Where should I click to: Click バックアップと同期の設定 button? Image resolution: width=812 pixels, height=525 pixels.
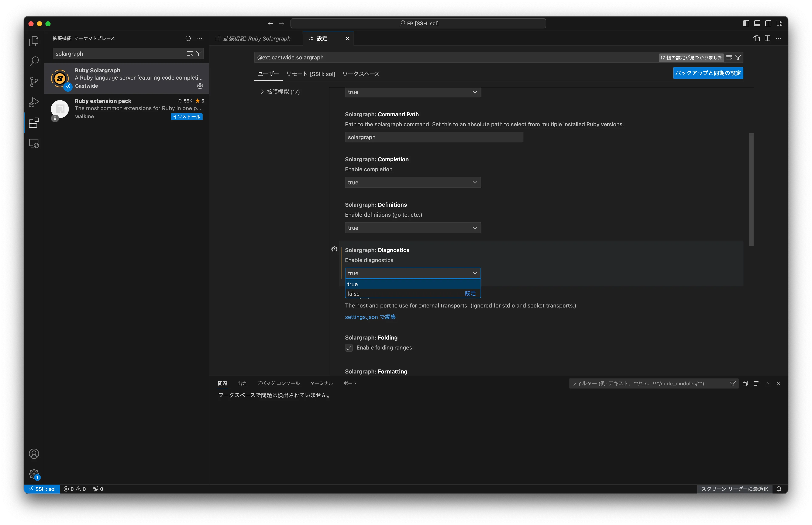[x=708, y=73]
